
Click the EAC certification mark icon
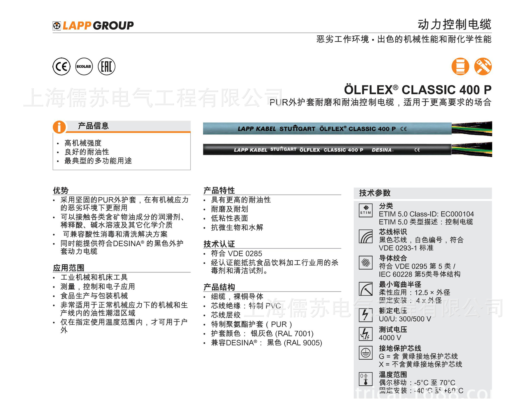pos(106,66)
